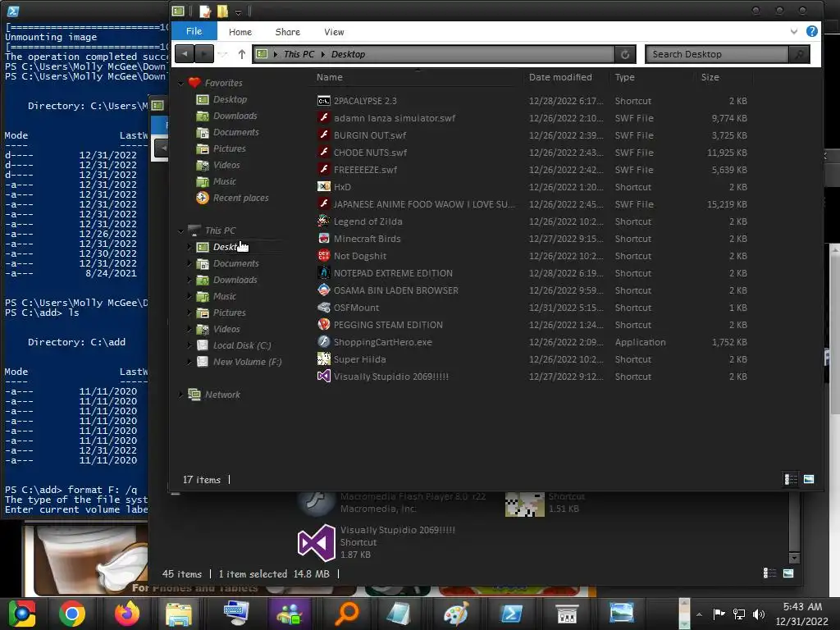Image resolution: width=840 pixels, height=630 pixels.
Task: Click scrollbar down arrow in background Explorer window
Action: pos(794,558)
